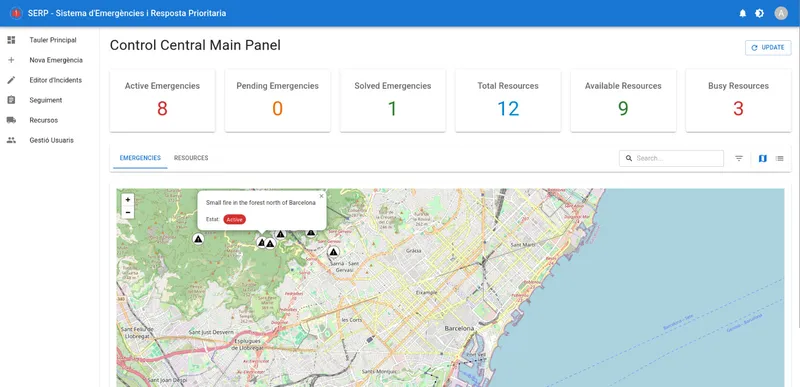This screenshot has width=800, height=387.
Task: Click the red Active status chip
Action: point(235,219)
